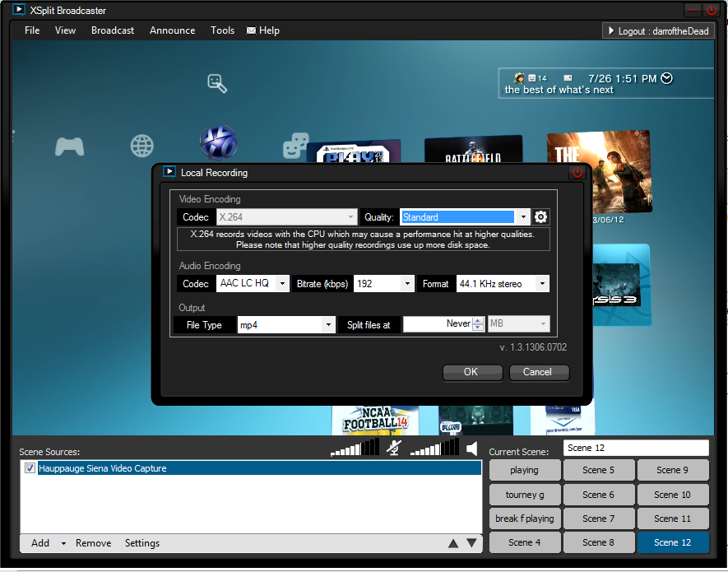
Task: Open video quality settings gear
Action: (x=541, y=217)
